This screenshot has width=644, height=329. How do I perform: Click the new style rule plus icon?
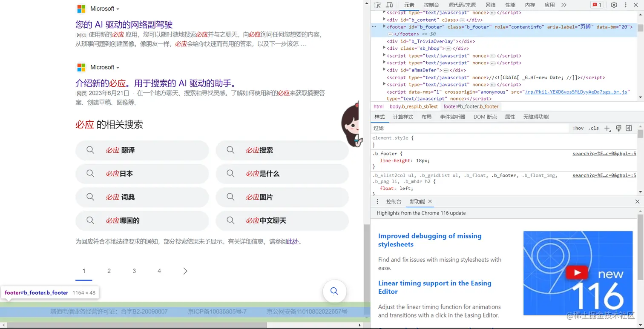pyautogui.click(x=607, y=128)
